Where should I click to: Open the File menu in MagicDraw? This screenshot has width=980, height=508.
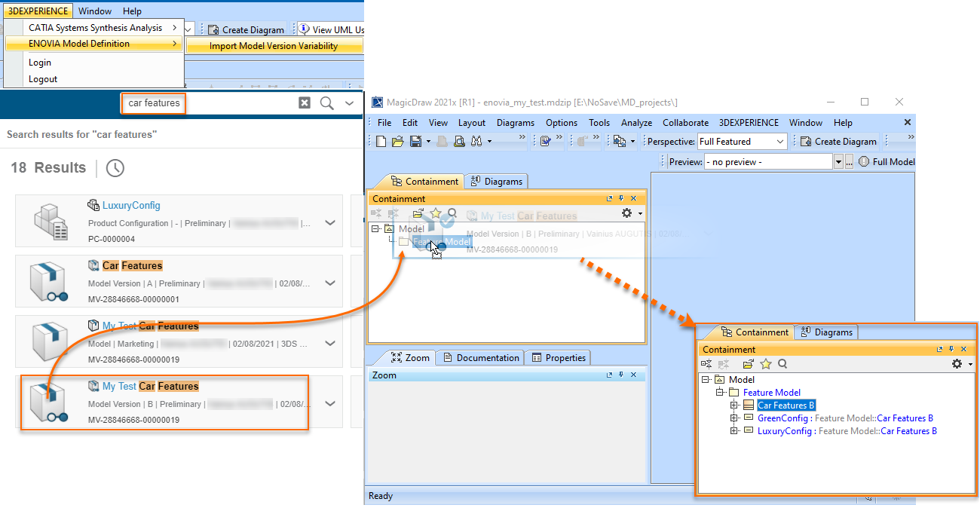(x=384, y=123)
